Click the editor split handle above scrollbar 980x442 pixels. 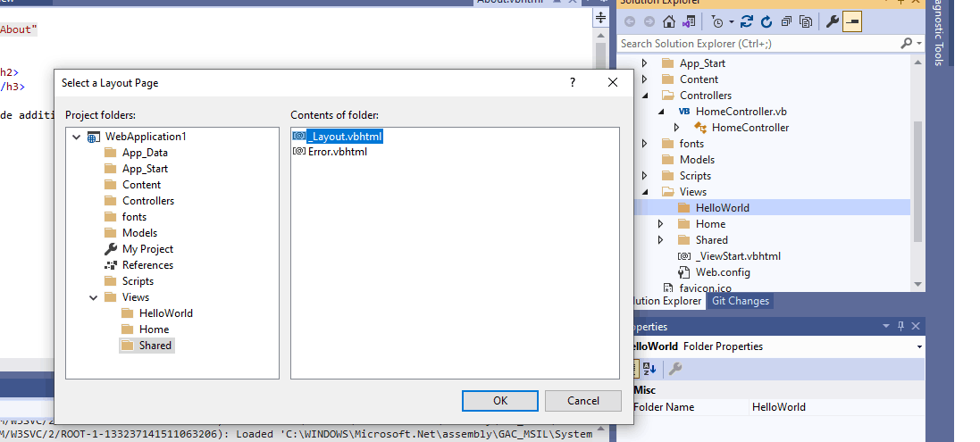(x=600, y=18)
